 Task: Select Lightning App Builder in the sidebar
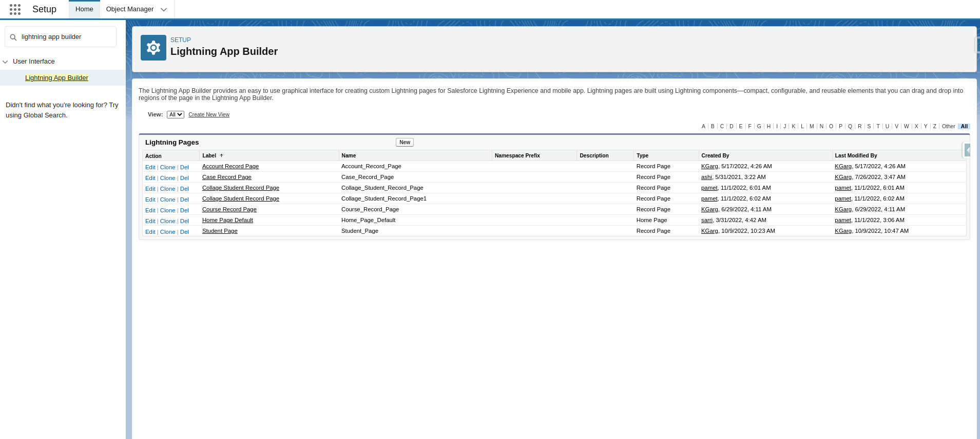click(x=56, y=78)
